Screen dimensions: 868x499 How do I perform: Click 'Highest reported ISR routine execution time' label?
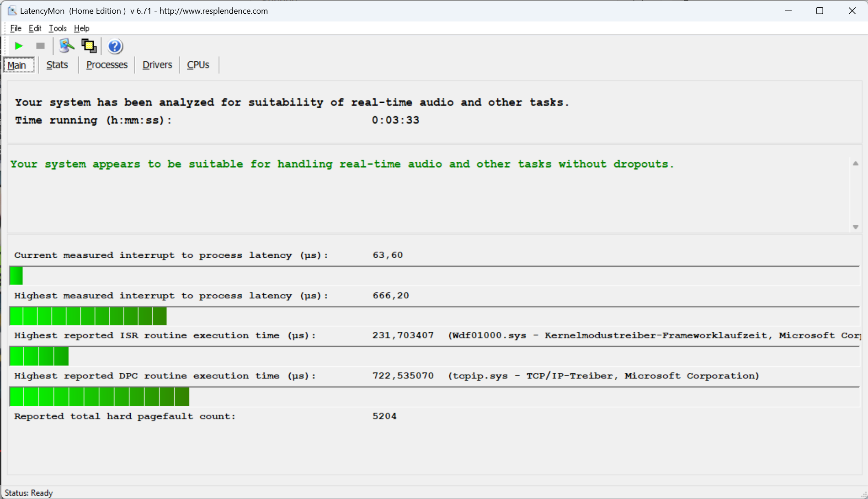coord(165,336)
